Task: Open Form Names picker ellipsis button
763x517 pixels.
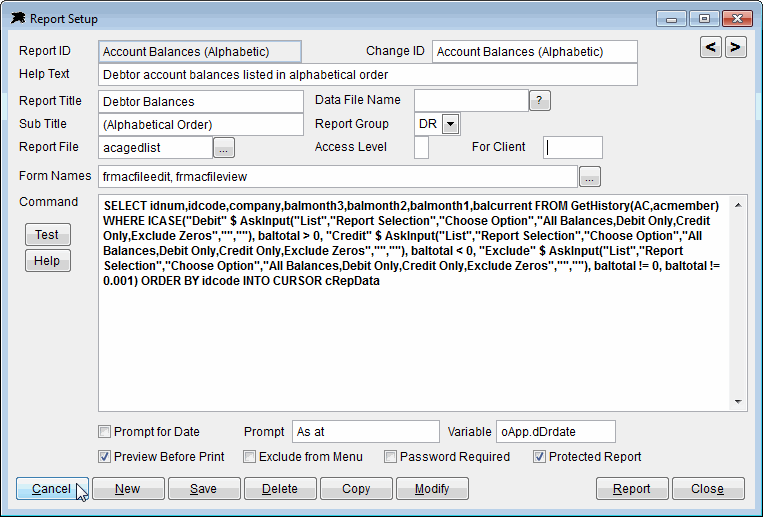Action: (589, 177)
